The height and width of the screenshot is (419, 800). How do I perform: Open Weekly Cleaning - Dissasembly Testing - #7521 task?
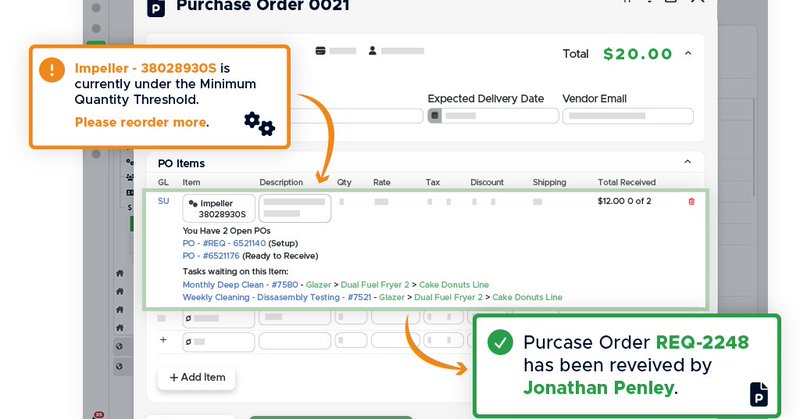click(277, 297)
